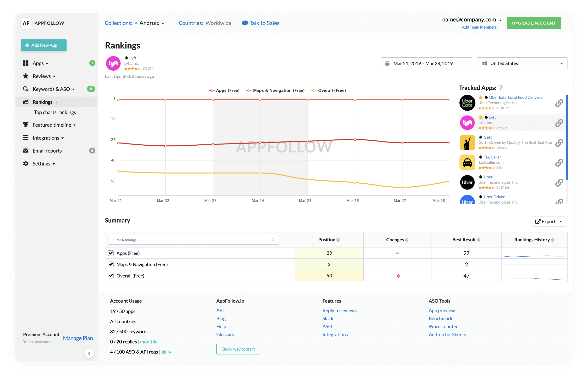This screenshot has height=379, width=588.
Task: Click the Talk to Sales chat bubble icon
Action: tap(245, 23)
